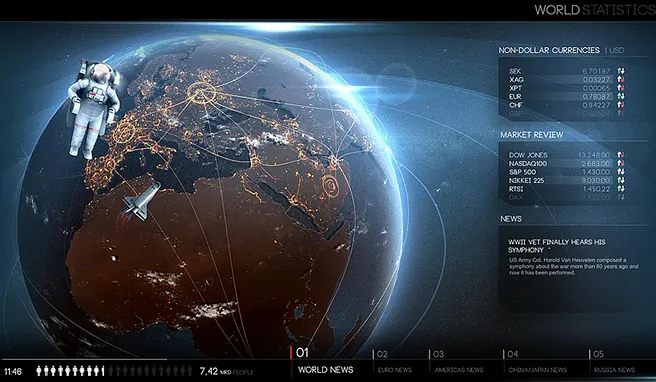Open the WWII Vet Finally Hears His Symphony headline
The width and height of the screenshot is (656, 382).
click(557, 246)
